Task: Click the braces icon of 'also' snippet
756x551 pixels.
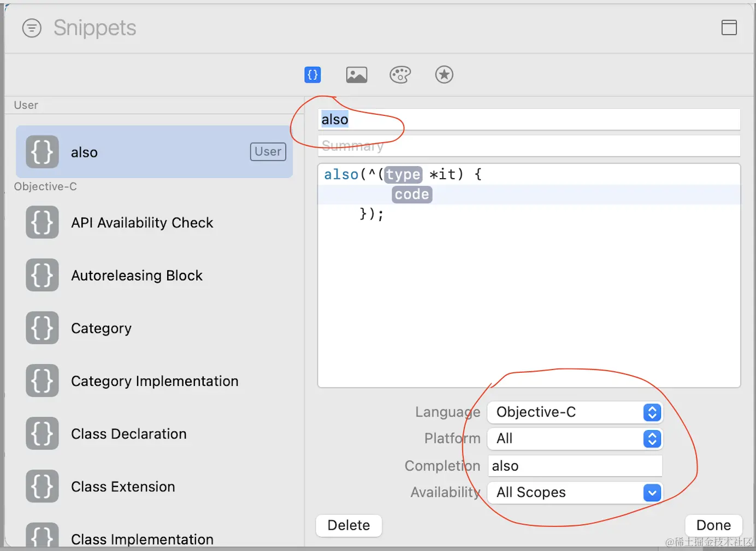Action: (x=42, y=152)
